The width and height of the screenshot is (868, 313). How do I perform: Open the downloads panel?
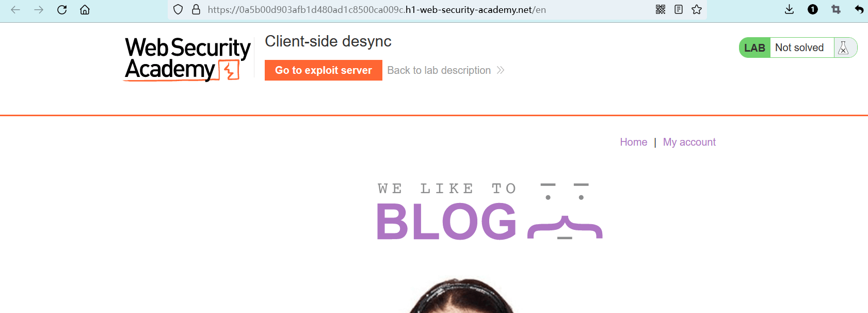point(790,9)
